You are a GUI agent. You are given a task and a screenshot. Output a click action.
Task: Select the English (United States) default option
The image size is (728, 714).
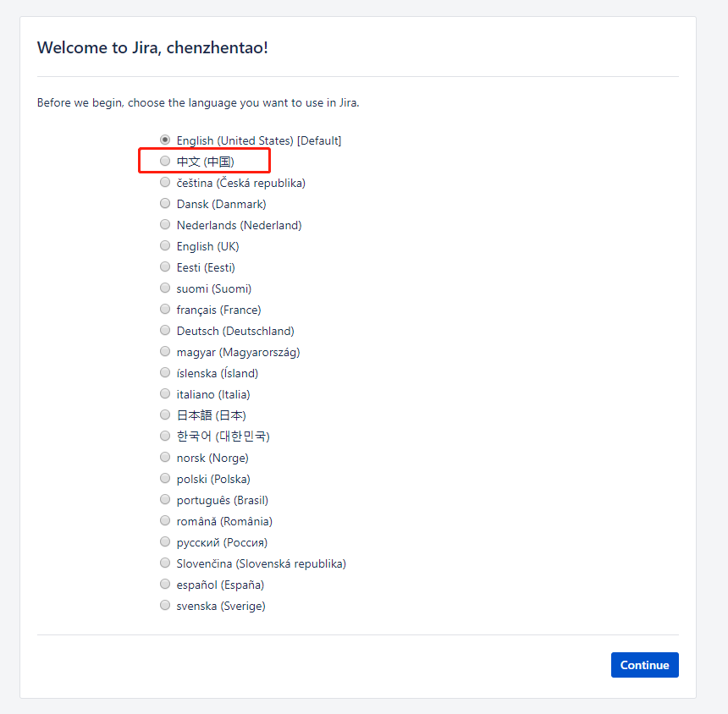165,140
